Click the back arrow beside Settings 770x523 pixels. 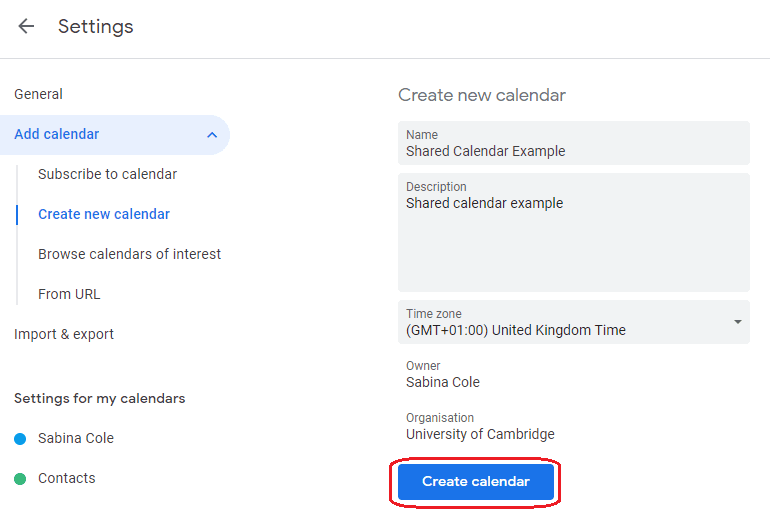(x=26, y=27)
